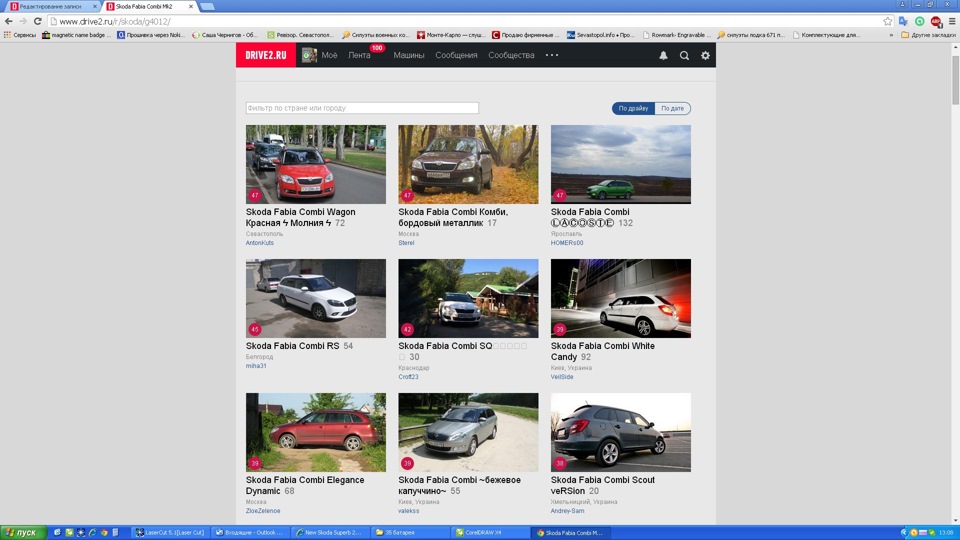Switch to Входящие Outlook taskbar window
This screenshot has width=960, height=540.
(x=249, y=533)
